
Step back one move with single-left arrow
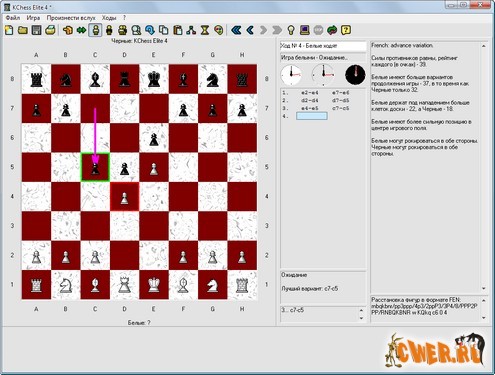250,30
